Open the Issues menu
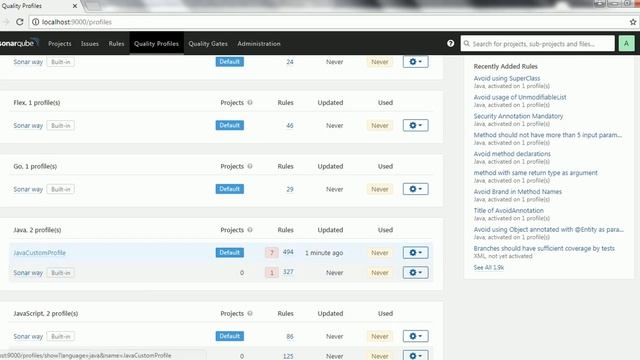640x360 pixels. (90, 44)
